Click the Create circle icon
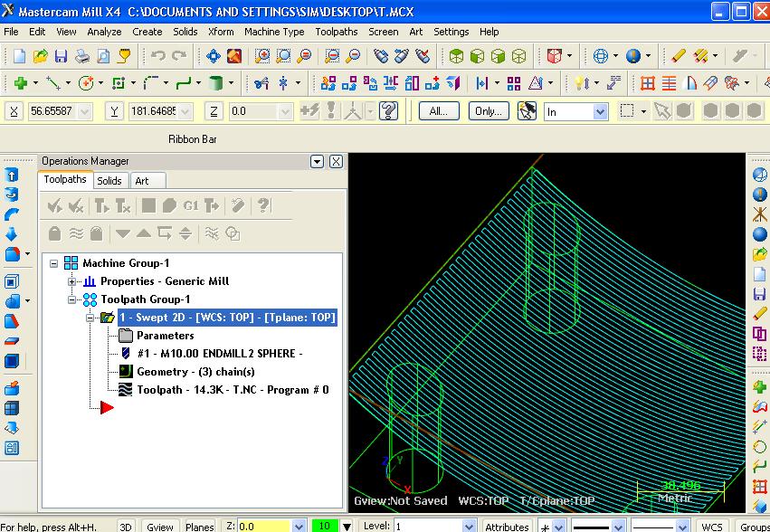Image resolution: width=770 pixels, height=532 pixels. pos(86,83)
